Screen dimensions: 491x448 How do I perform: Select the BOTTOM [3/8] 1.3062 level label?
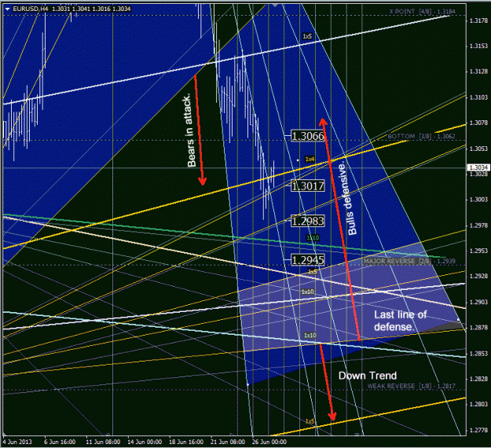coord(422,136)
